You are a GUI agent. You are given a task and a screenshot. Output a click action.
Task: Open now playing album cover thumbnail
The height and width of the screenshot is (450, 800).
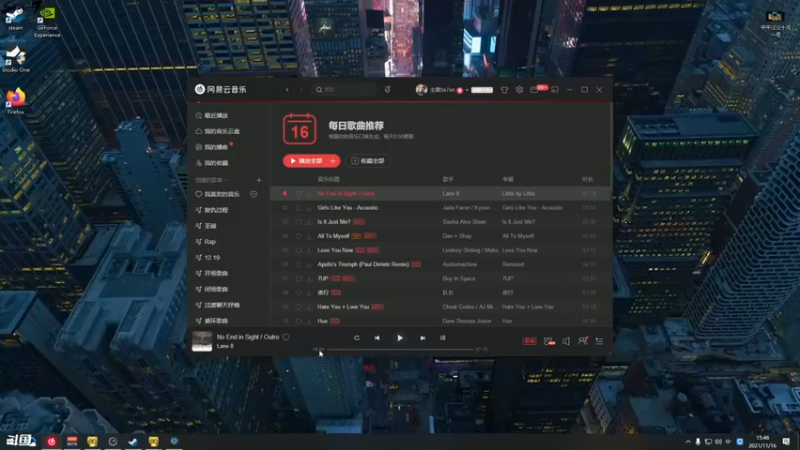202,341
